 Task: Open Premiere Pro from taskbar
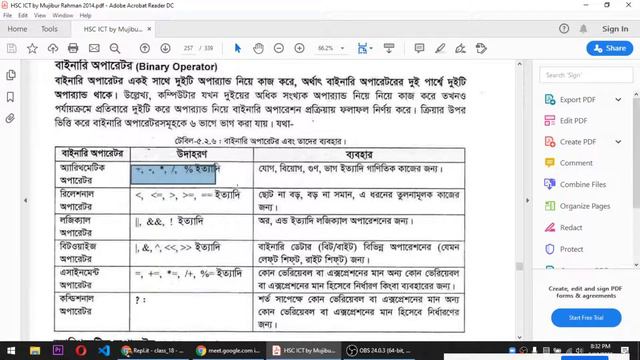(58, 351)
